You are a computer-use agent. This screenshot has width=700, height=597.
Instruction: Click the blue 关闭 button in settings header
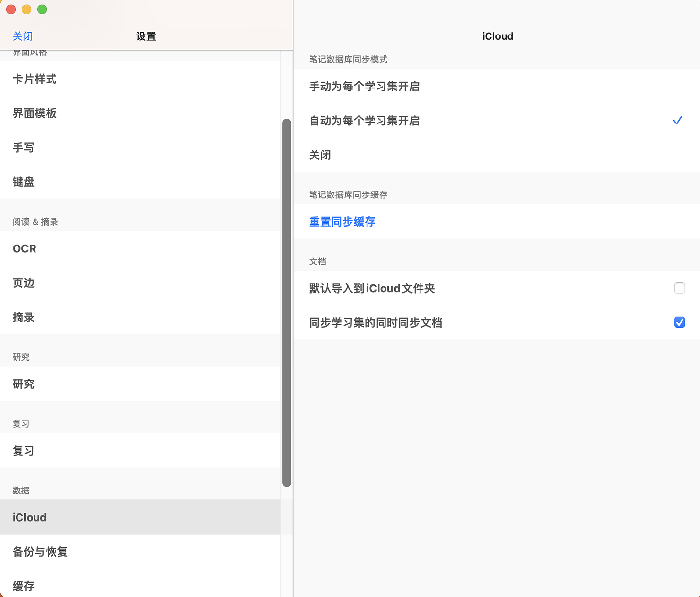tap(22, 36)
